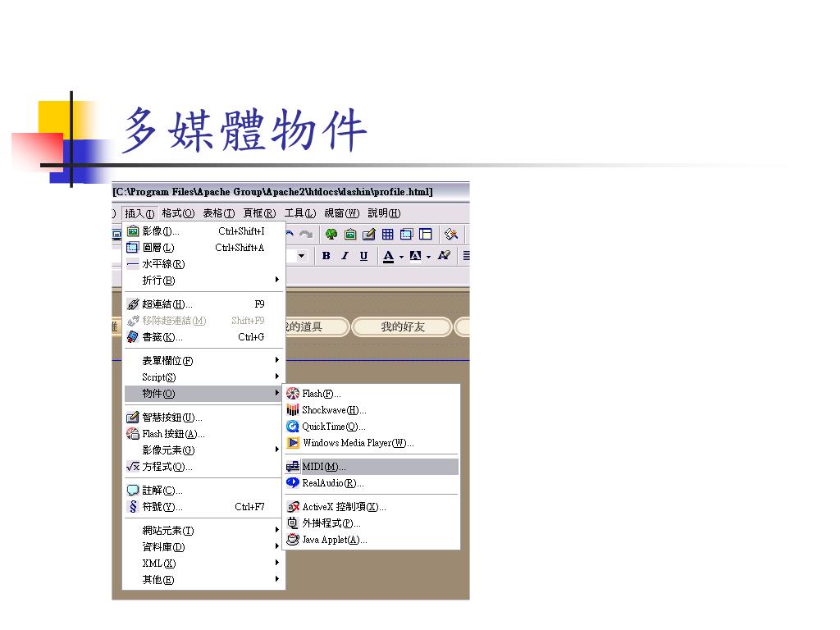Insert a 水平線(R) horizontal line
Viewport: 840px width, 630px height.
pos(203,264)
